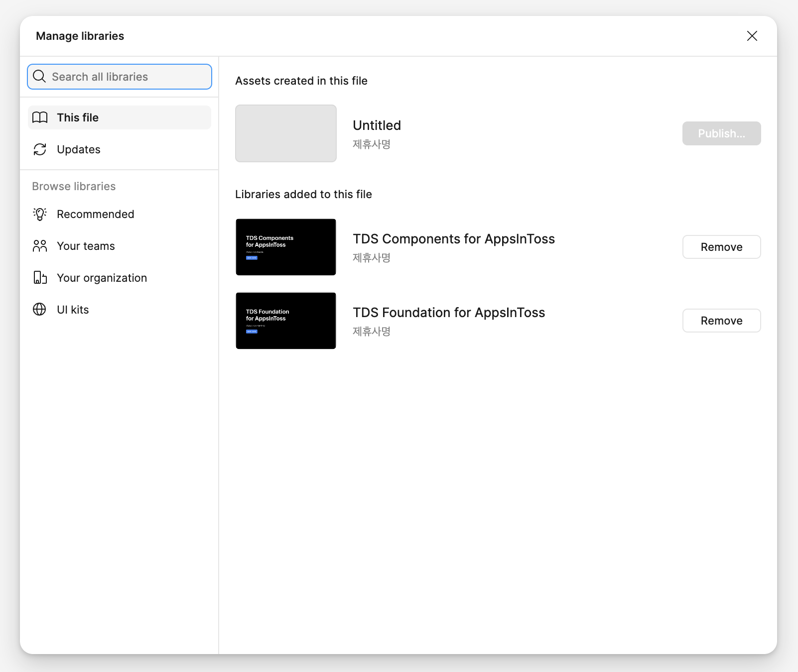Click the greyed Publish button

721,133
